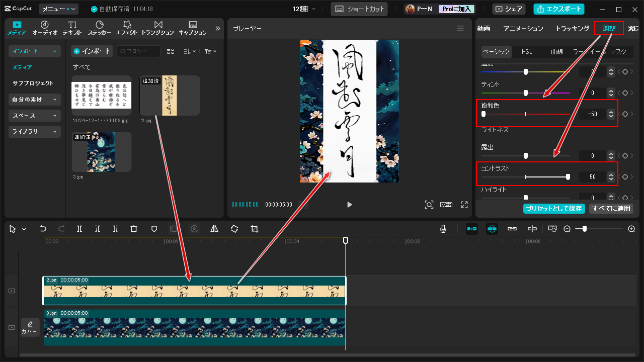Select the Japanese poem text thumbnail

(102, 96)
